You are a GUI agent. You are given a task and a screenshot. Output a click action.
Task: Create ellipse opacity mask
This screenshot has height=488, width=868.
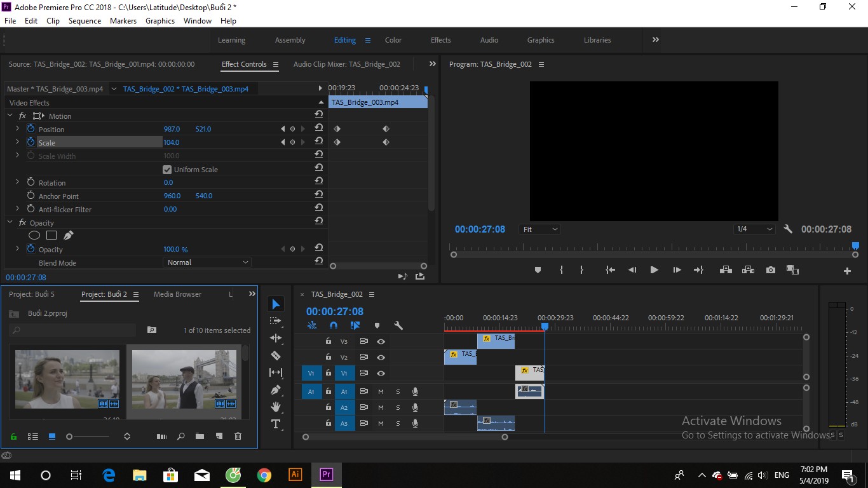point(34,236)
